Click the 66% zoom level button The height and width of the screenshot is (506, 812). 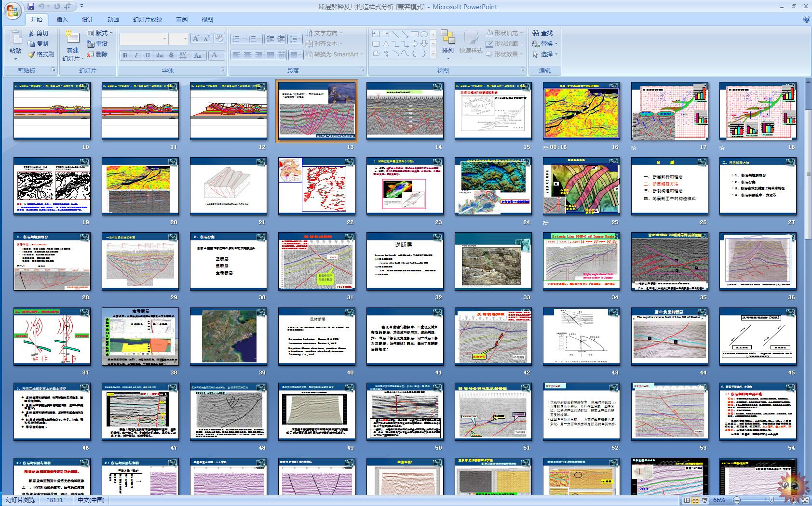click(719, 500)
